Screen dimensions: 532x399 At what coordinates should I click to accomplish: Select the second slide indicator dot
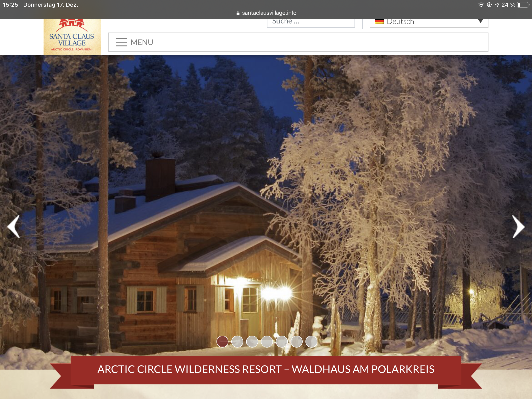point(237,342)
